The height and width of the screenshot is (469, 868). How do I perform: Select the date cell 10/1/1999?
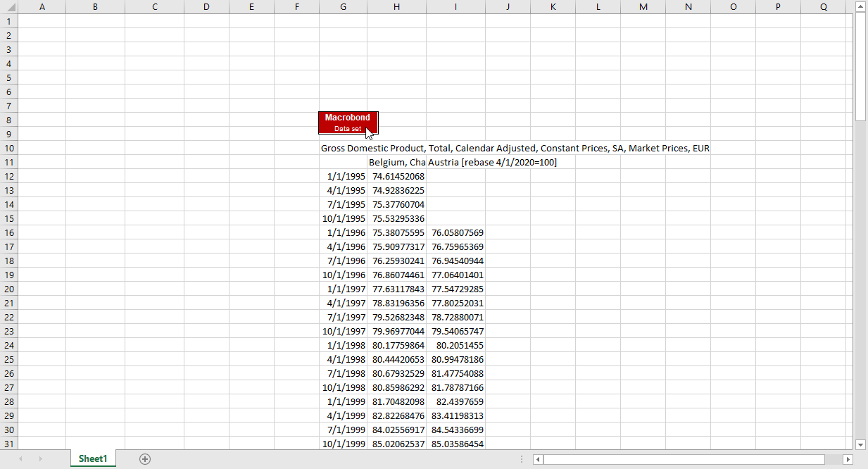pos(343,444)
